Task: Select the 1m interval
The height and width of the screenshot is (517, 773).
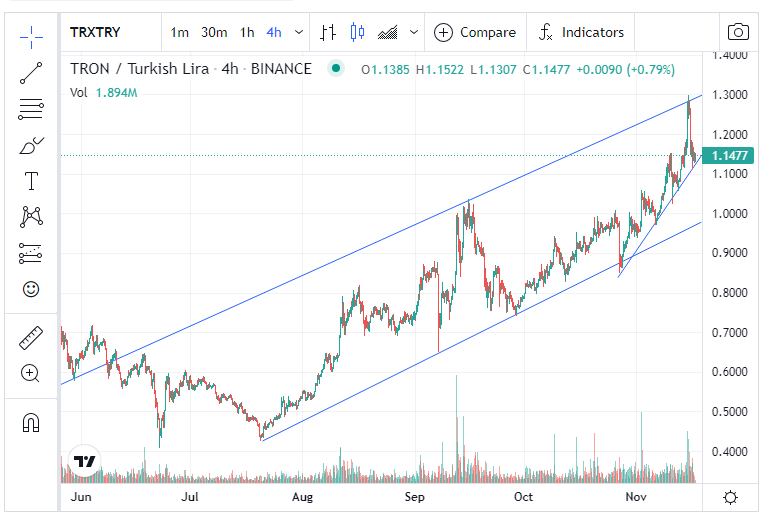Action: [179, 33]
